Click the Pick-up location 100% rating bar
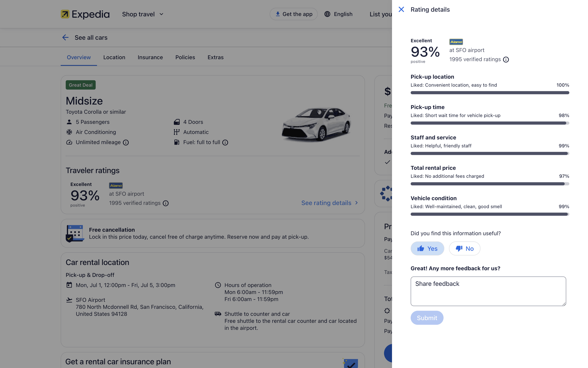Screen dimensions: 588x368 [490, 93]
